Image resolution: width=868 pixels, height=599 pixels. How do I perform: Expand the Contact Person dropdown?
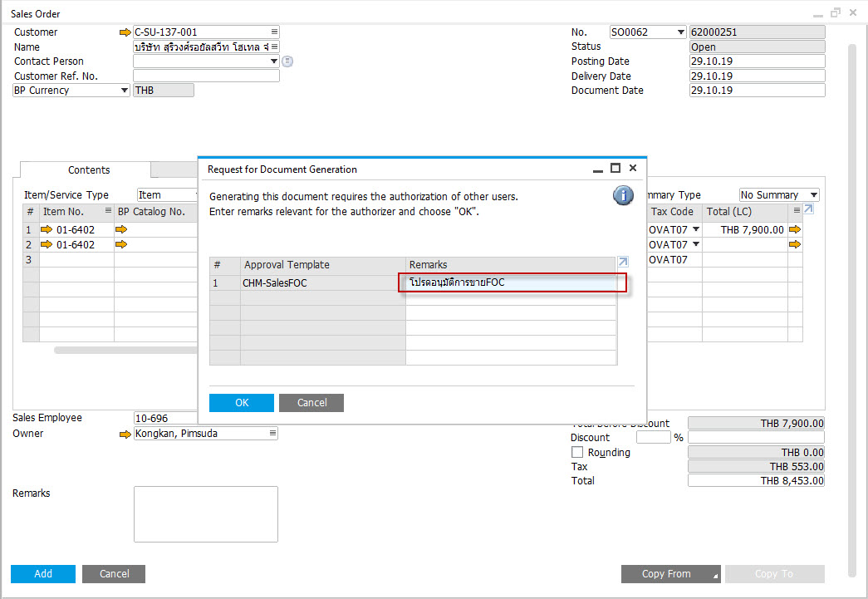(x=273, y=61)
